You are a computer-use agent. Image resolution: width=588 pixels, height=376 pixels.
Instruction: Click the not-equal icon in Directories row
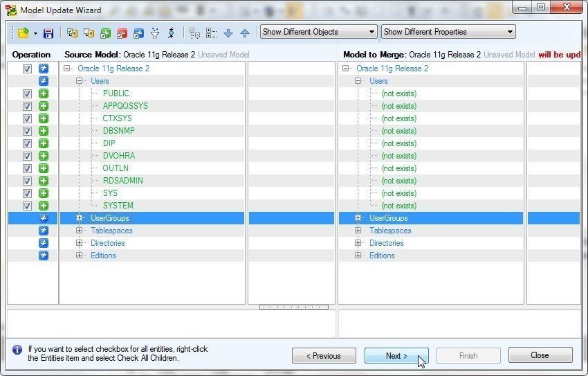point(44,243)
